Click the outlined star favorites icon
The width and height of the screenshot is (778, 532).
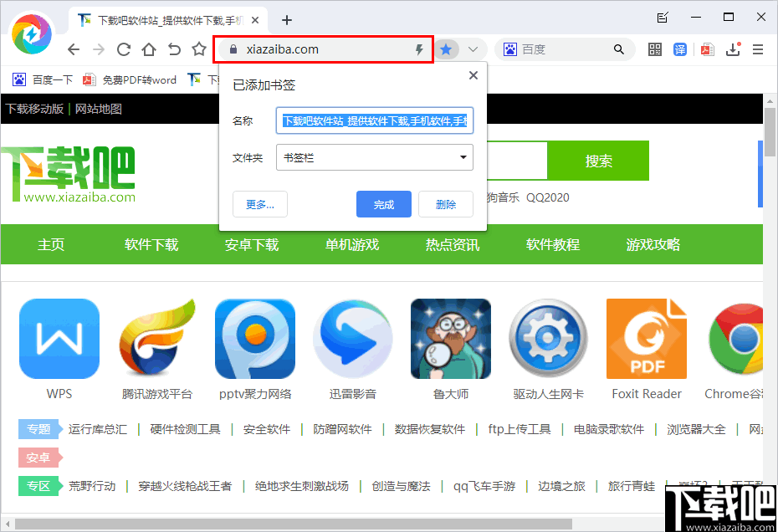pos(199,49)
